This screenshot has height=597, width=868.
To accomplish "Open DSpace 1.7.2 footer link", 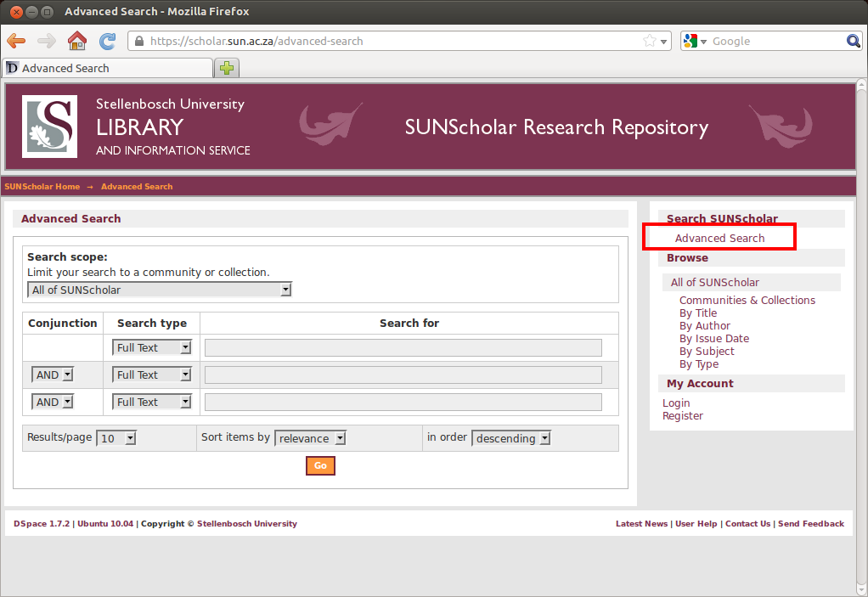I will click(42, 523).
